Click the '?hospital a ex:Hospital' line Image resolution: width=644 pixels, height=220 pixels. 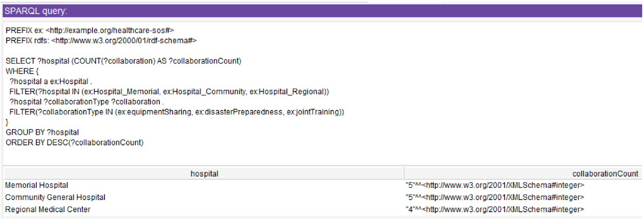(50, 82)
